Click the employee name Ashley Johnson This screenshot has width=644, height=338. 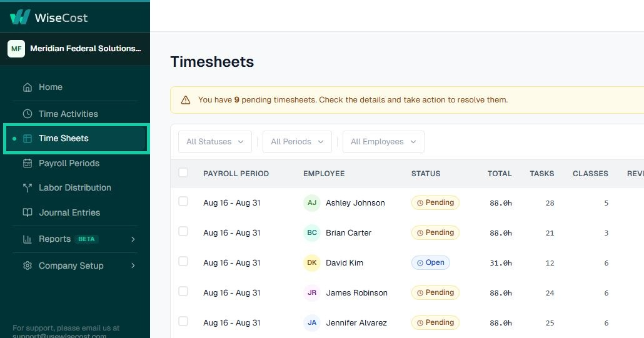[355, 202]
